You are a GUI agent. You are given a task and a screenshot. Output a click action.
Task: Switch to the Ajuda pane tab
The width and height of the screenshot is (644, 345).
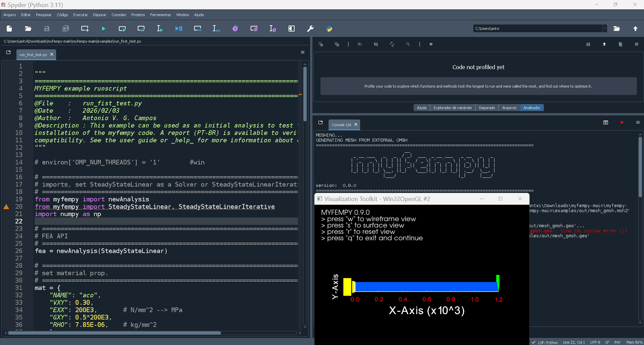pos(422,108)
